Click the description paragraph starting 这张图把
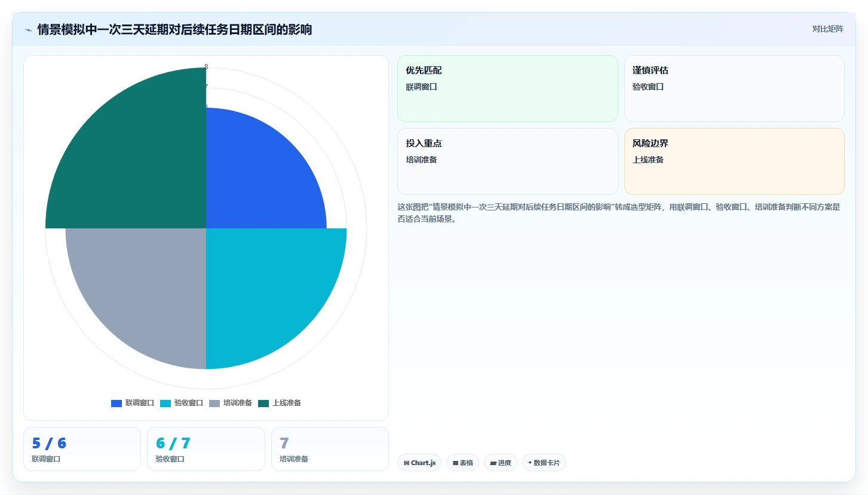The height and width of the screenshot is (495, 868). pos(619,213)
